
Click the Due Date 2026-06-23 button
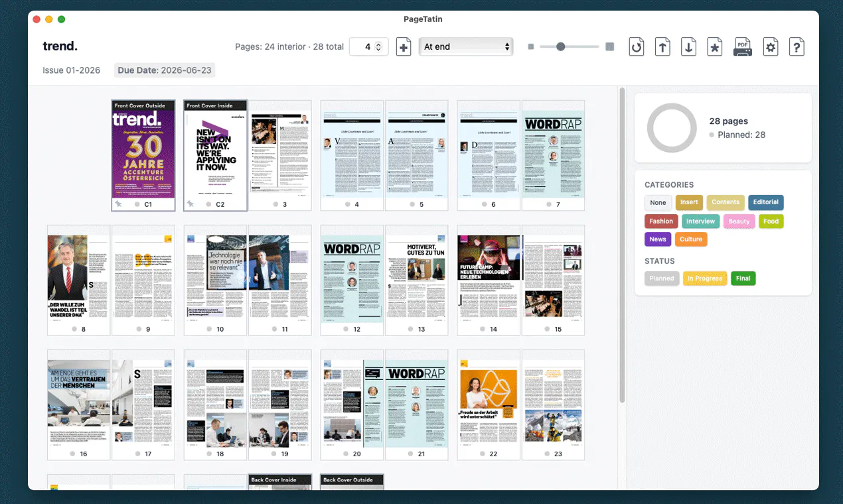click(164, 70)
